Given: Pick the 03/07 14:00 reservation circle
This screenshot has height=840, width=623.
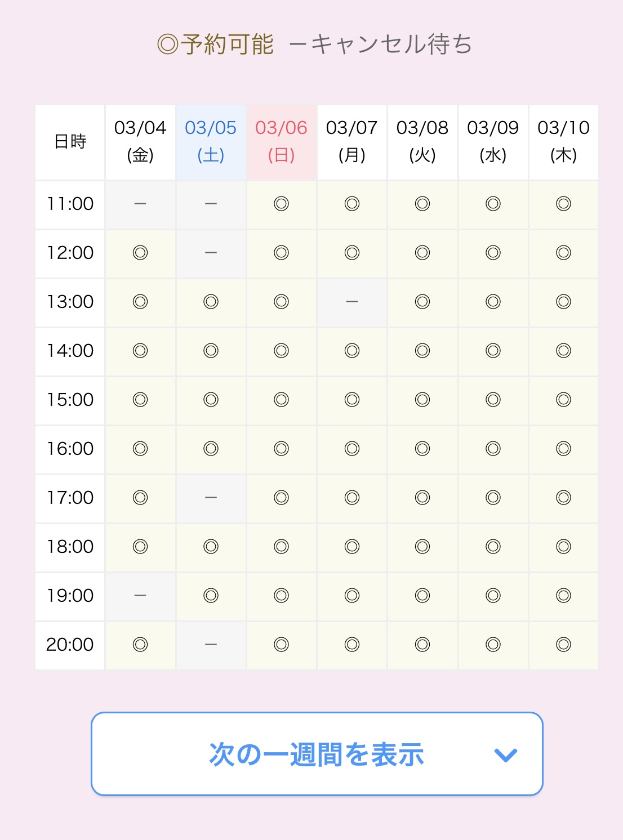Looking at the screenshot, I should tap(352, 351).
